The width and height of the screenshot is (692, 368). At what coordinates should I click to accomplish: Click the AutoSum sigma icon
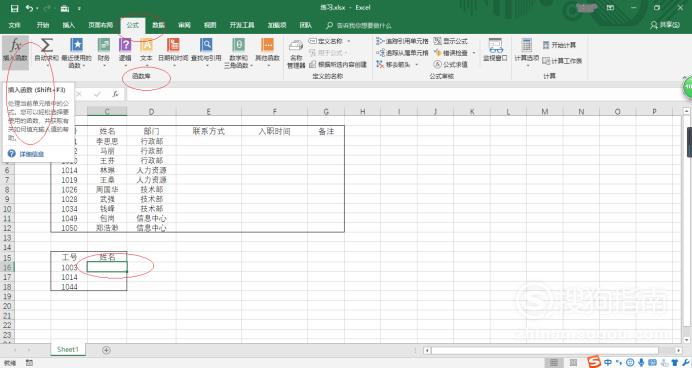tap(46, 45)
